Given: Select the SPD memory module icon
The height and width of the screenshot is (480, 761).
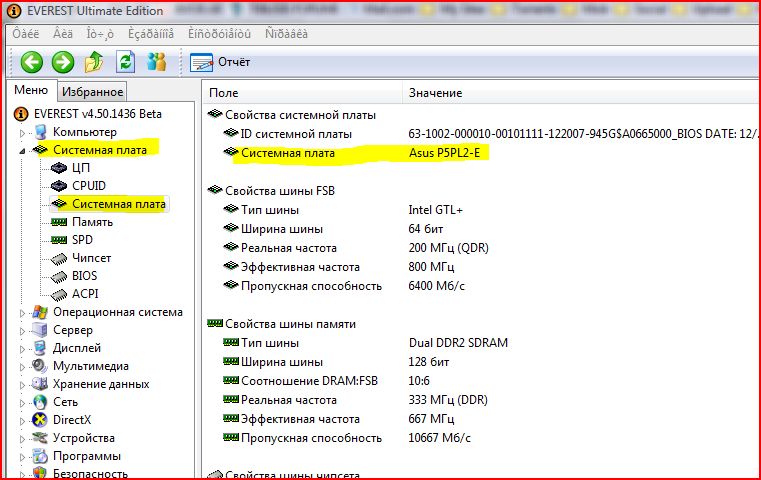Looking at the screenshot, I should click(x=59, y=240).
